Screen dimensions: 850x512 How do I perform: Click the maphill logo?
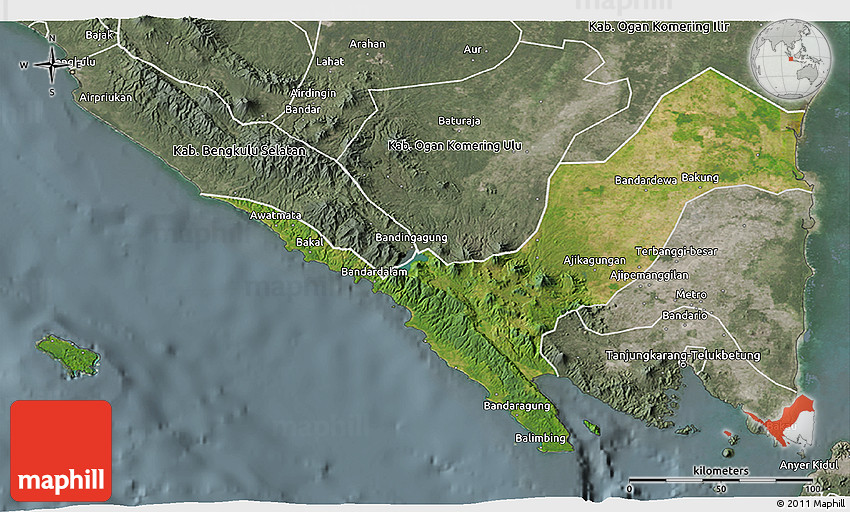point(61,451)
